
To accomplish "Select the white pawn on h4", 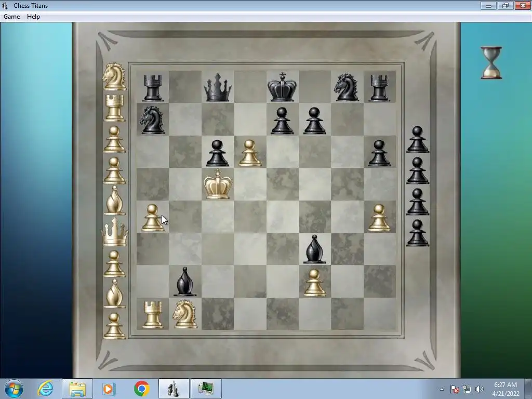I will click(x=379, y=218).
